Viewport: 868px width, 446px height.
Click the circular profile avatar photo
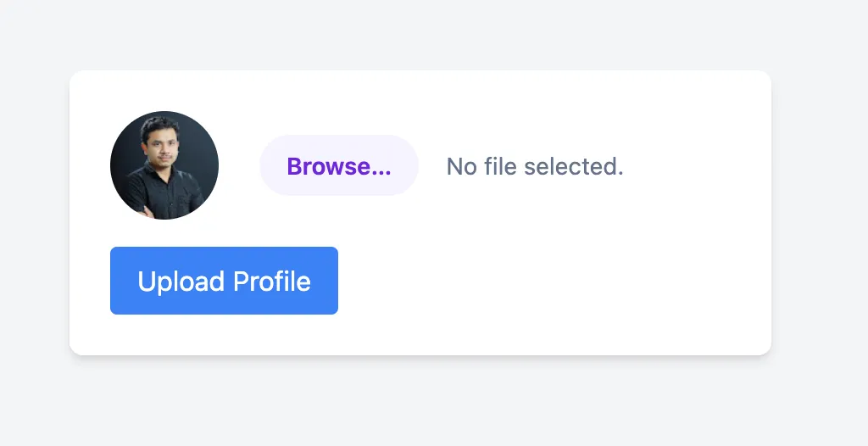tap(164, 165)
